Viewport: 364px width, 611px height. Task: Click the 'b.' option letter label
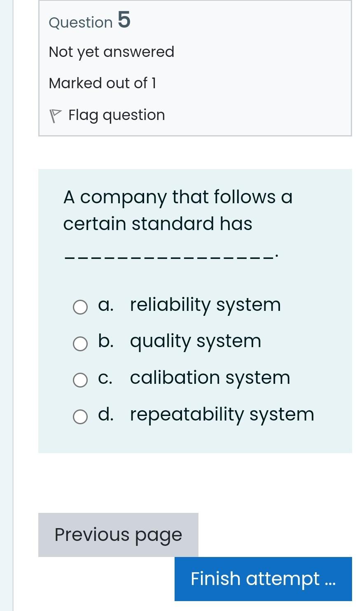coord(105,341)
